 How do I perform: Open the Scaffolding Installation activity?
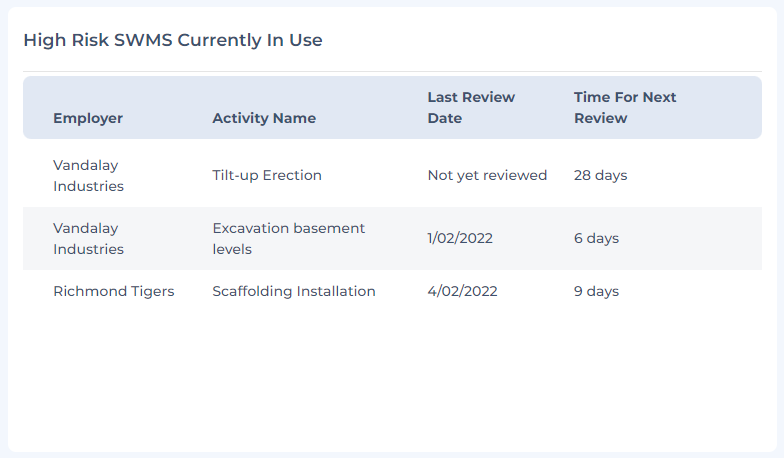click(x=294, y=291)
